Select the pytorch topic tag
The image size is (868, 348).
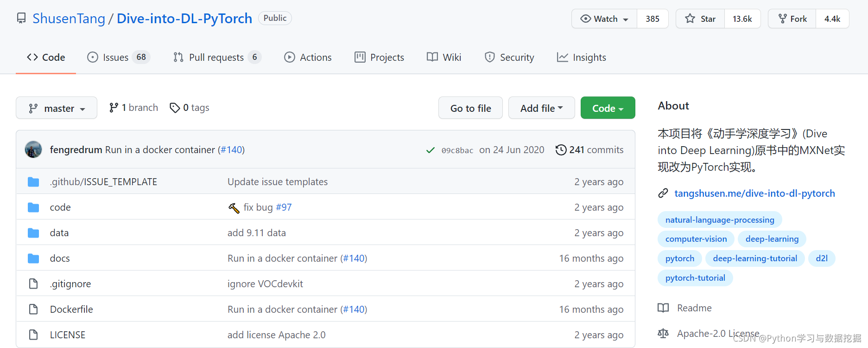click(680, 258)
